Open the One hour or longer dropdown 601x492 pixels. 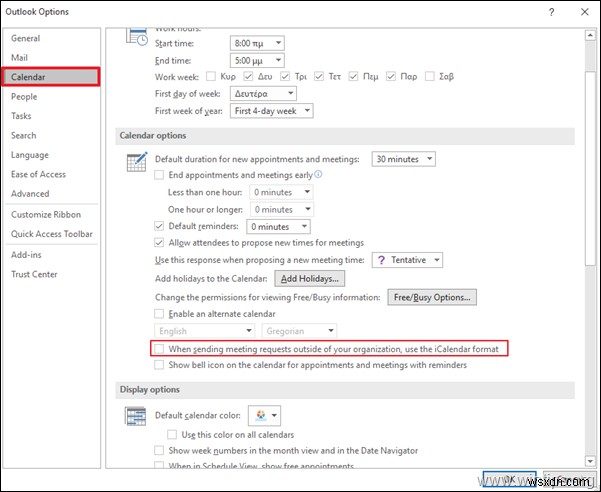click(282, 209)
